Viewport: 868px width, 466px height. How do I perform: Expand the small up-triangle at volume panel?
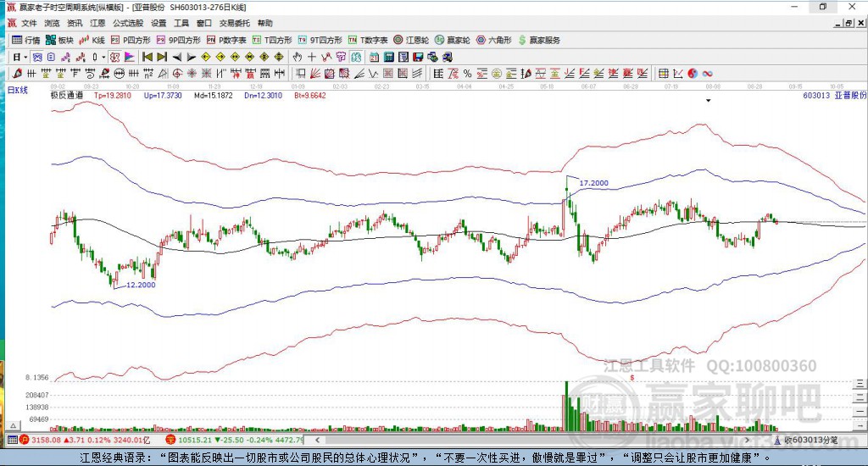(x=14, y=425)
